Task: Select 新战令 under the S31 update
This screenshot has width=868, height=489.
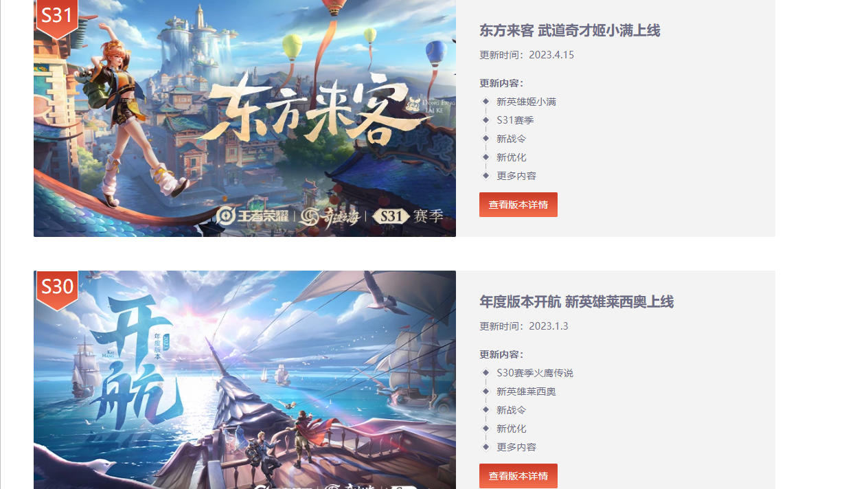Action: [x=512, y=139]
